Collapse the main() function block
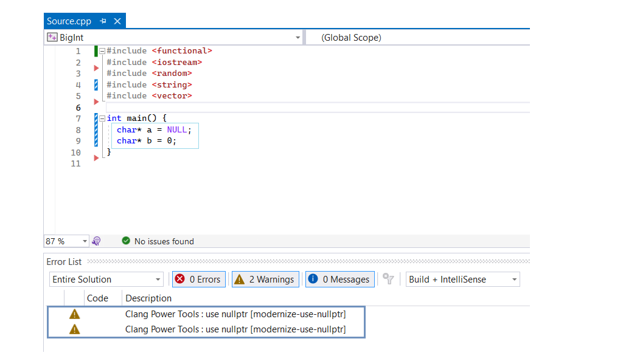The width and height of the screenshot is (623, 364). [102, 118]
